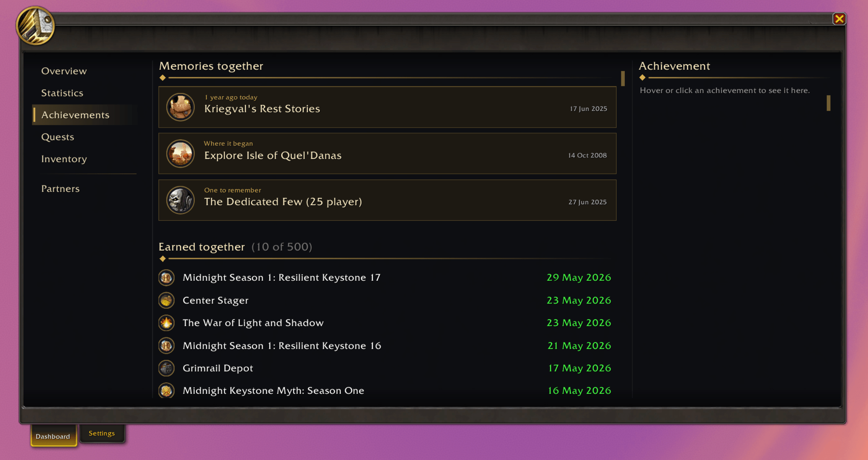
Task: Click the Kriegval's Rest Stories achievement icon
Action: click(x=180, y=107)
